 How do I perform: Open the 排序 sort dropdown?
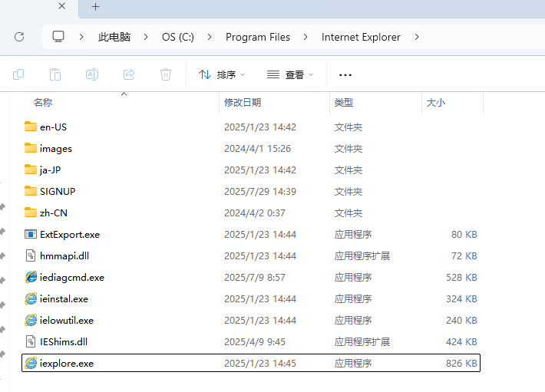(x=222, y=74)
